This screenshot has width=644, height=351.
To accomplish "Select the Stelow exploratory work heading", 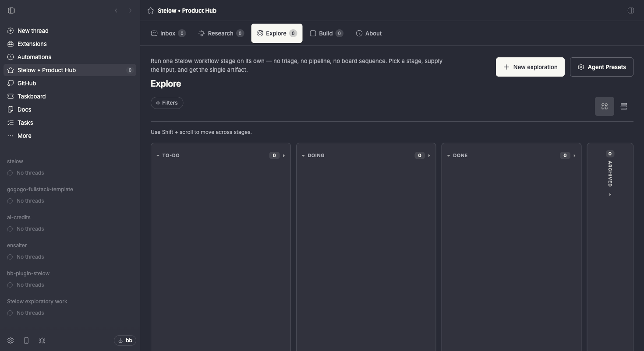I will coord(37,302).
